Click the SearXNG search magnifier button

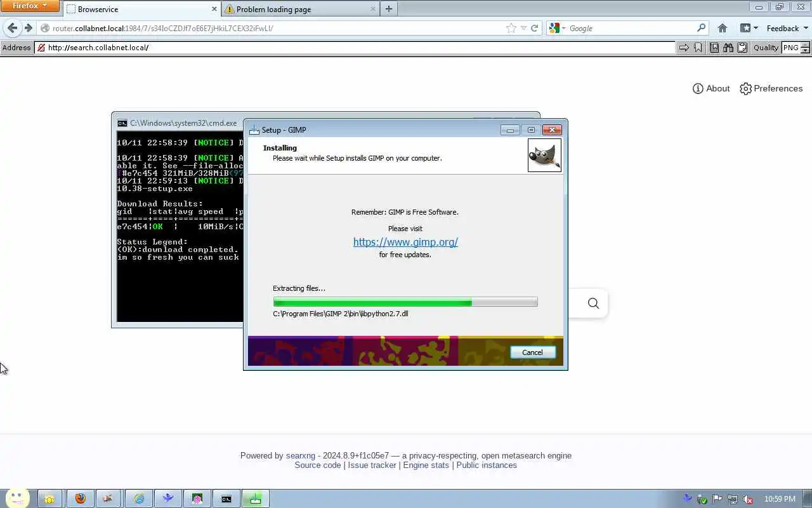coord(593,304)
